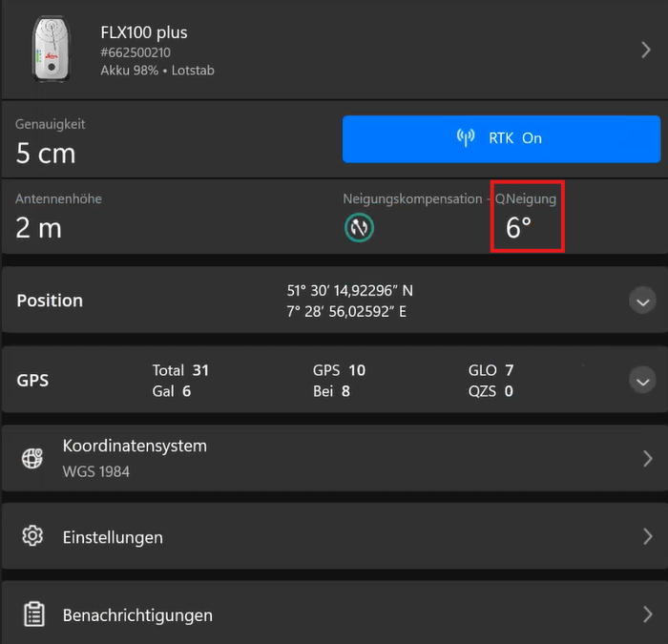Open Einstellungen via right chevron
This screenshot has width=668, height=644.
click(x=646, y=536)
